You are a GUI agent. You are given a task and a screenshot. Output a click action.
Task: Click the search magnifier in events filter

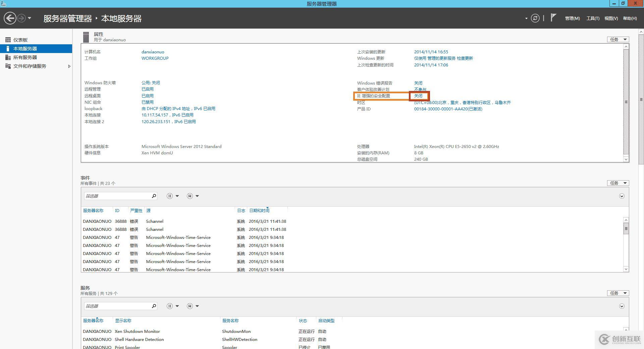[154, 196]
